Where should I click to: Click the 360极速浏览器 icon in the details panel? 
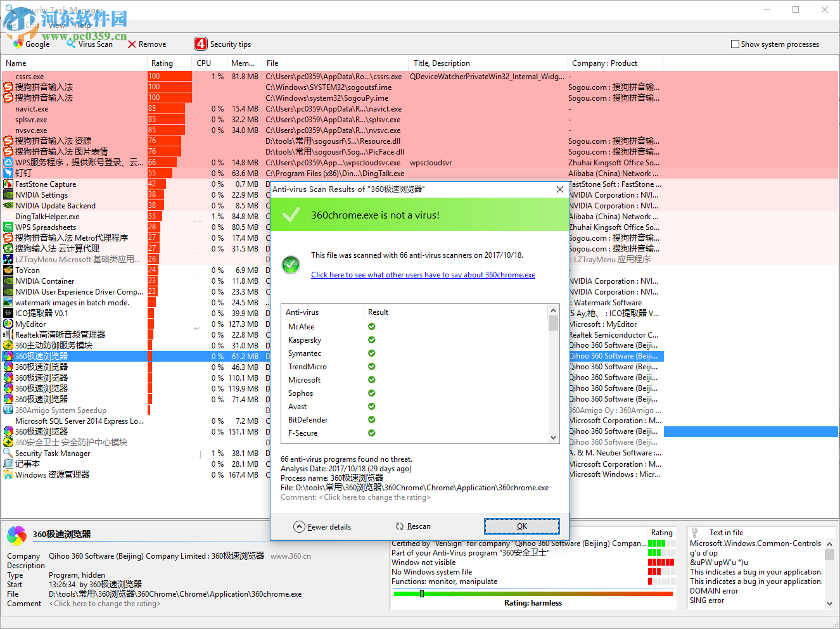point(15,535)
